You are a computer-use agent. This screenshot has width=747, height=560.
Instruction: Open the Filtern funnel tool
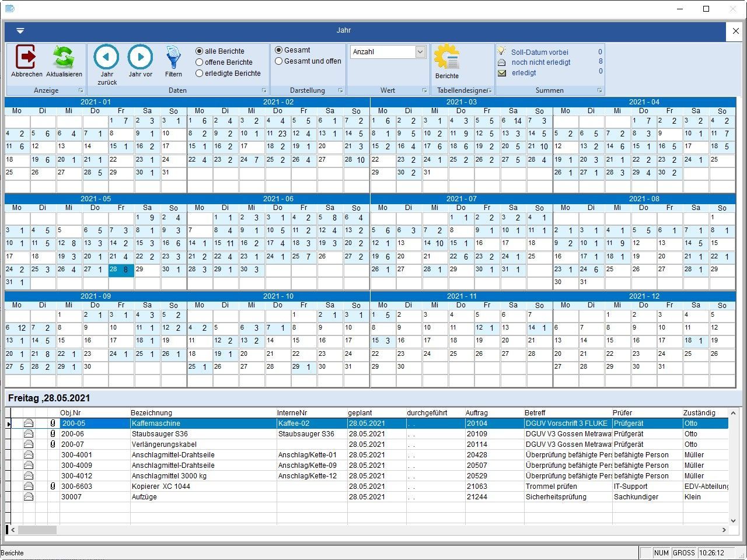click(173, 57)
